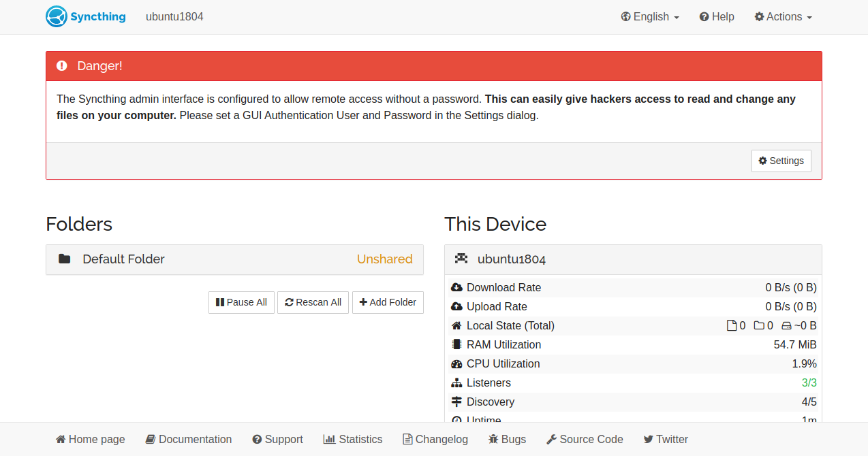Click the folder count icon in Local State
This screenshot has width=868, height=456.
coord(759,326)
